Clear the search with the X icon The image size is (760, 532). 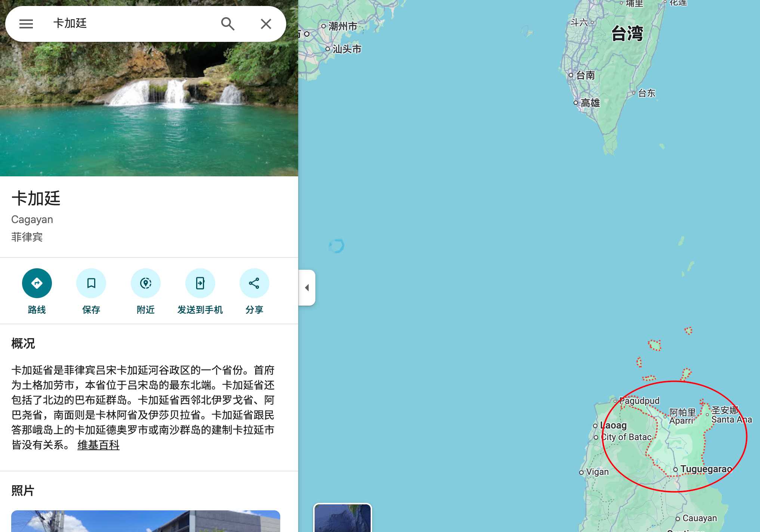pyautogui.click(x=266, y=24)
